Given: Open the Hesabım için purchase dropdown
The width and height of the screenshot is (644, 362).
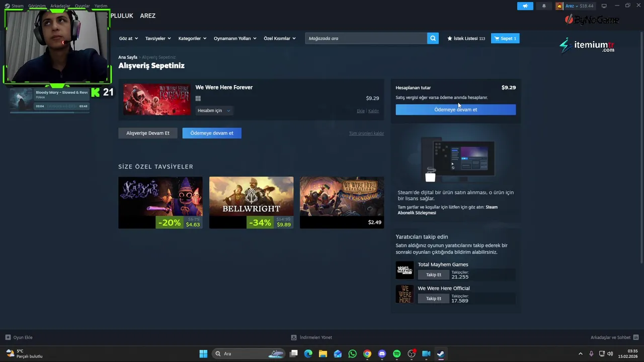Looking at the screenshot, I should pos(214,111).
